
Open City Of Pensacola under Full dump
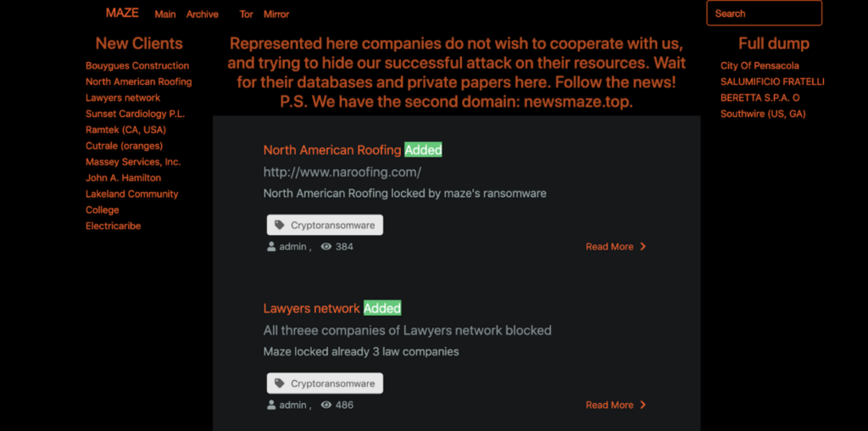(x=759, y=65)
